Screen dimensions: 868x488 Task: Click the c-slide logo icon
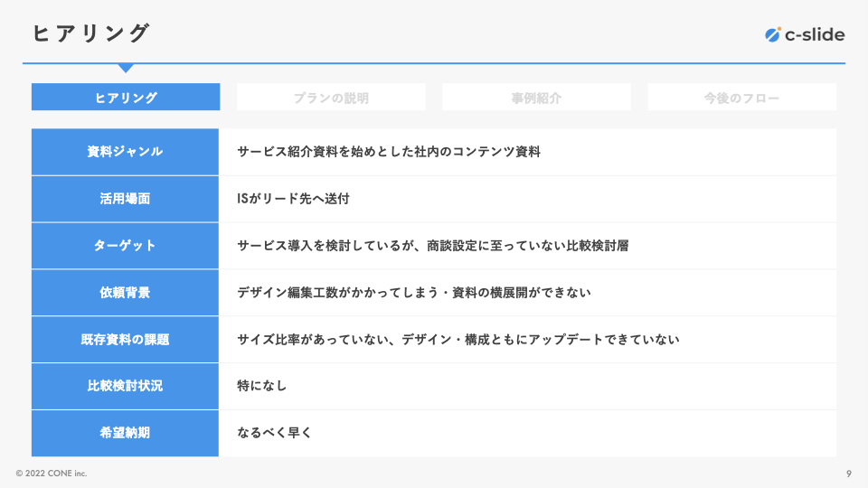coord(772,35)
